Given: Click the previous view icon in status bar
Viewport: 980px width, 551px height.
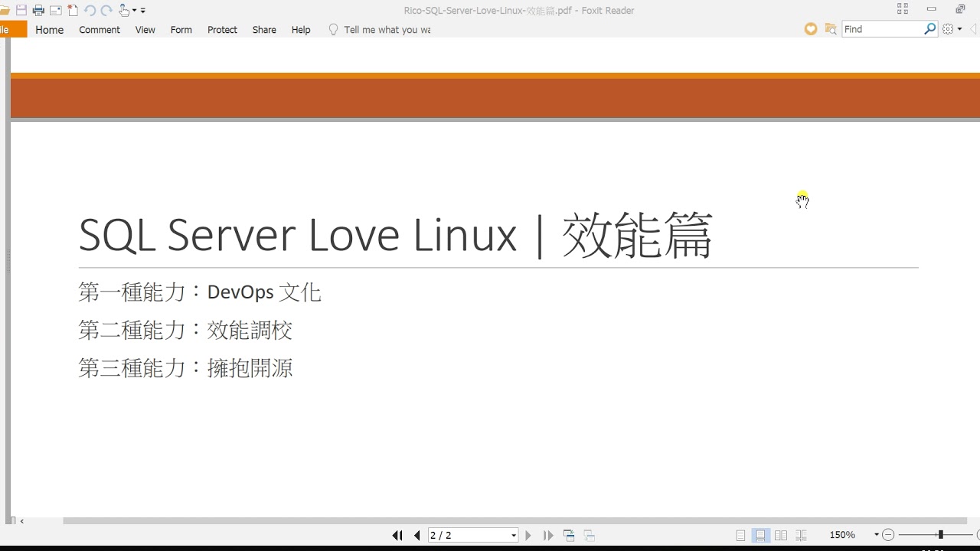Looking at the screenshot, I should click(x=569, y=536).
